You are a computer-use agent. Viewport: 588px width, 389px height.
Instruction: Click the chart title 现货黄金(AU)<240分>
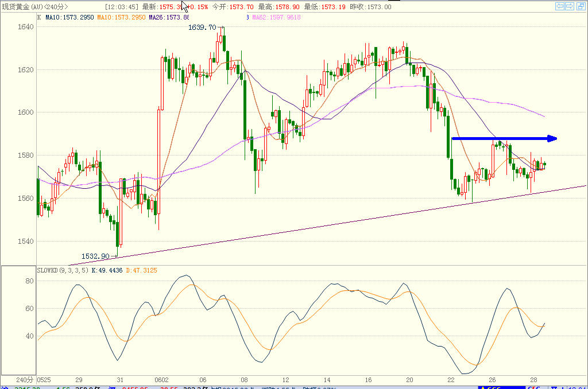(35, 7)
